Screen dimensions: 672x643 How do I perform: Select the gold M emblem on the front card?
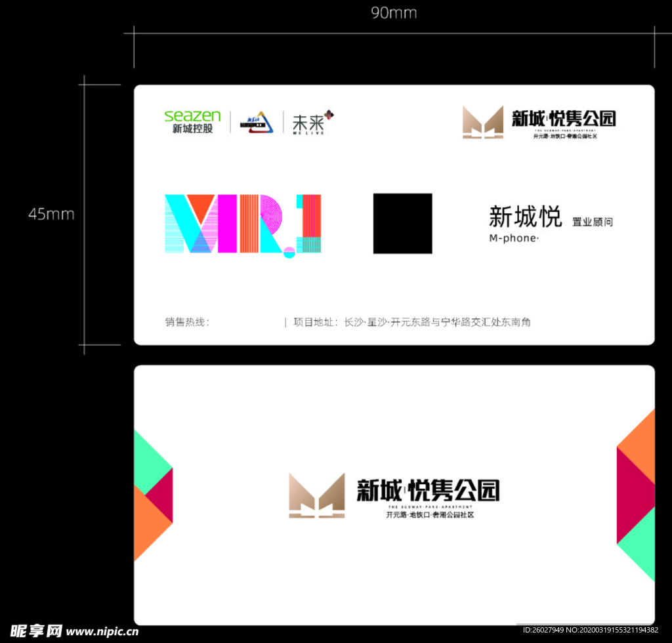click(x=483, y=122)
